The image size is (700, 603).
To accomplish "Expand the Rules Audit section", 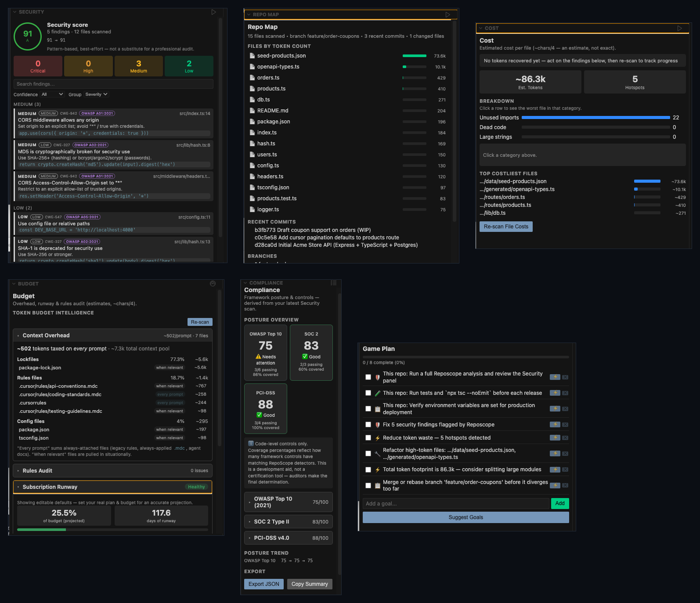I will 112,471.
